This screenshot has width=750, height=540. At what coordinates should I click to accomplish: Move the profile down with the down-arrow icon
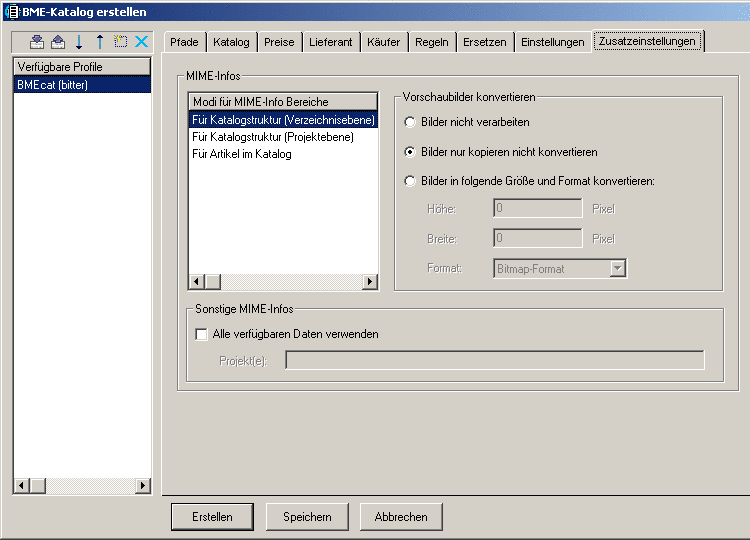(x=79, y=42)
